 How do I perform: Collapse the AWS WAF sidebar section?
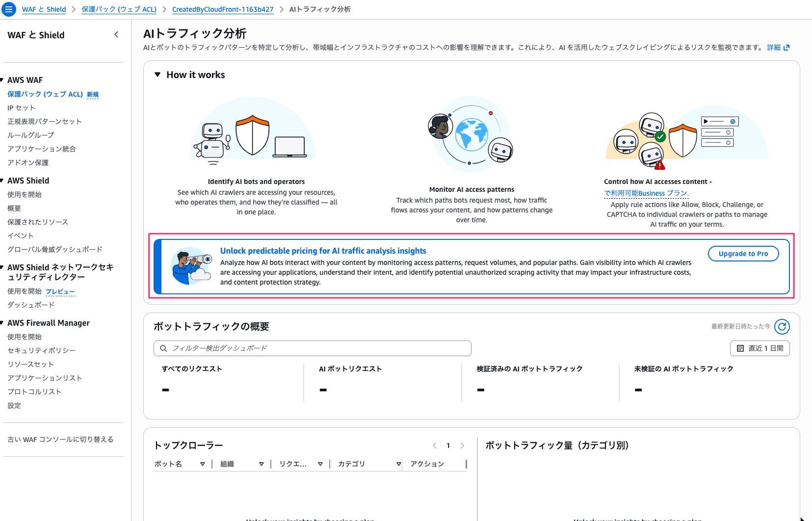coord(2,80)
